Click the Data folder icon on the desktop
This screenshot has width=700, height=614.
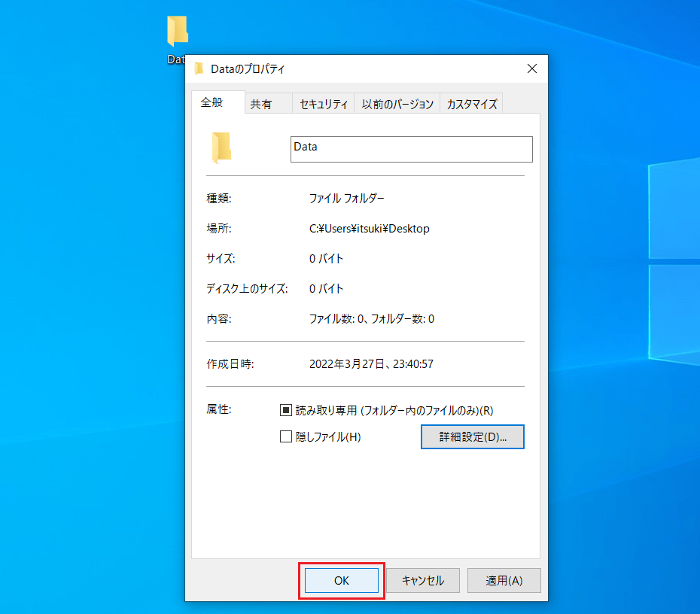point(178,31)
